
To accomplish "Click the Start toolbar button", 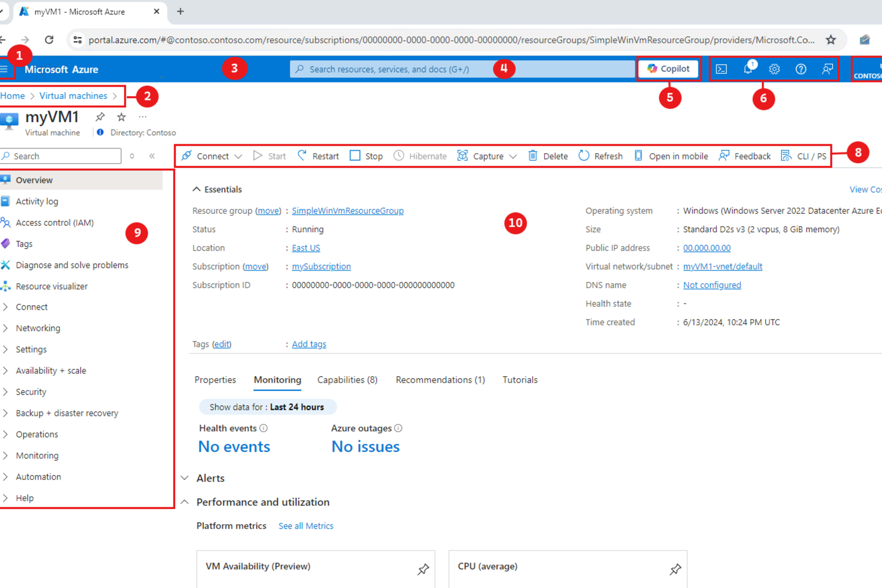I will tap(270, 156).
